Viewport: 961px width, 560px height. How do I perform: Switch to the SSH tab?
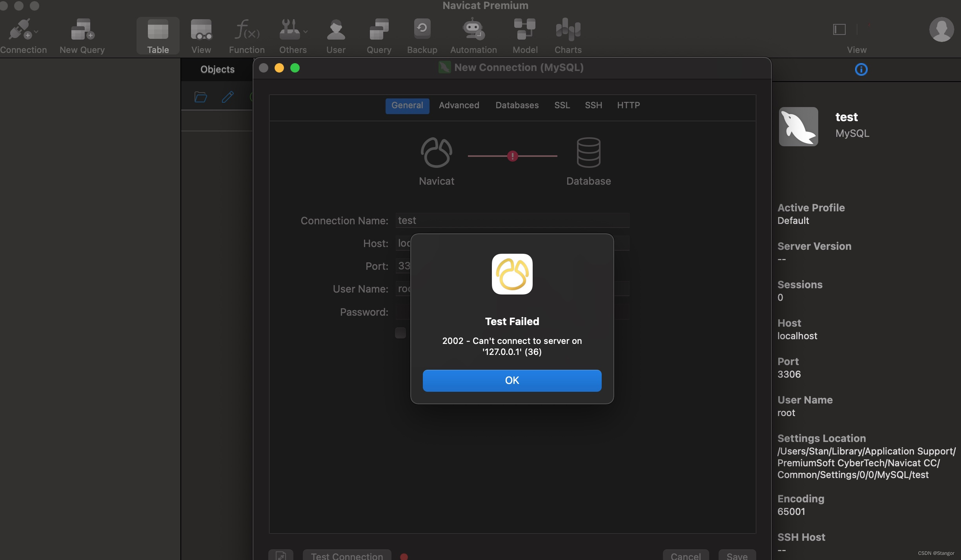pyautogui.click(x=593, y=105)
